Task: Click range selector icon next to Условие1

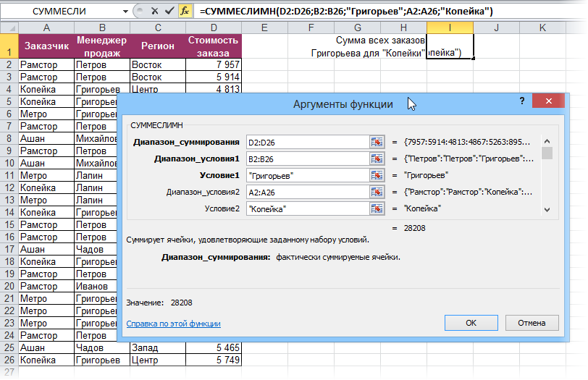Action: [377, 175]
